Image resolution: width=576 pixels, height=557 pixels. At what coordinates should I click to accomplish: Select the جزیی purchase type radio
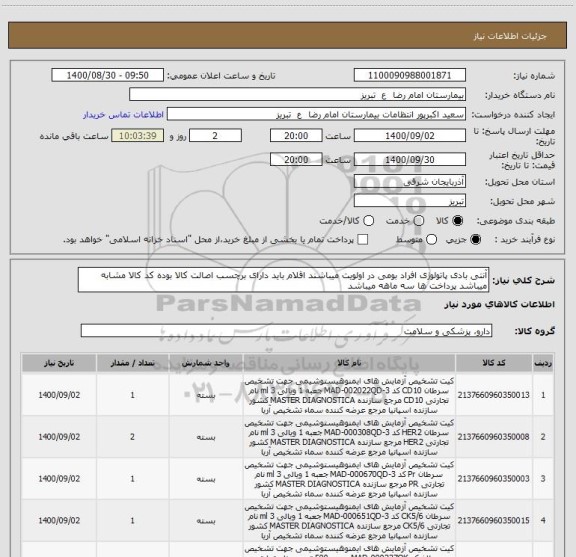point(476,240)
